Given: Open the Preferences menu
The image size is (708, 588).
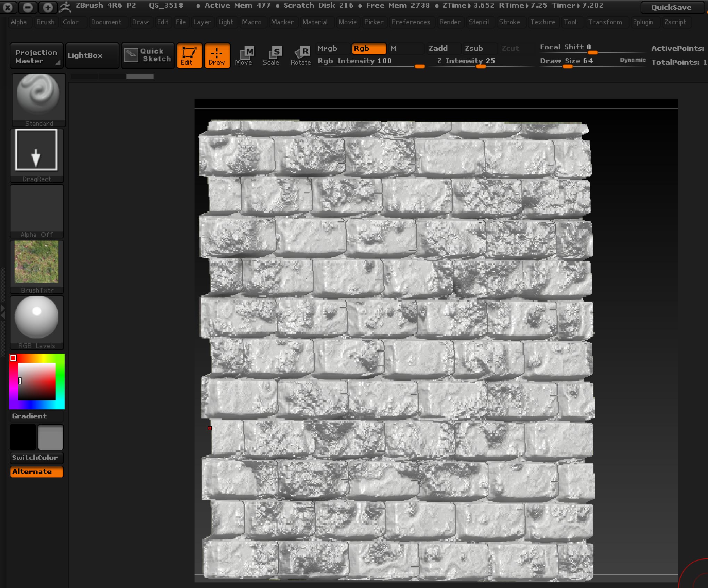Looking at the screenshot, I should coord(410,22).
